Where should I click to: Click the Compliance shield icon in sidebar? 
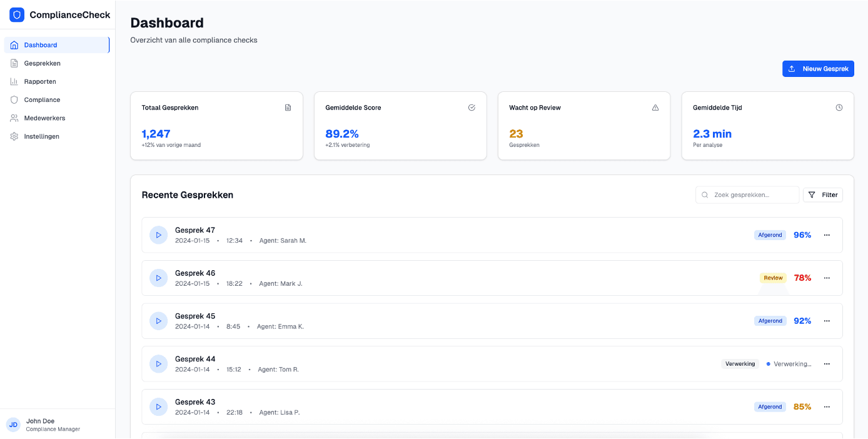(14, 99)
